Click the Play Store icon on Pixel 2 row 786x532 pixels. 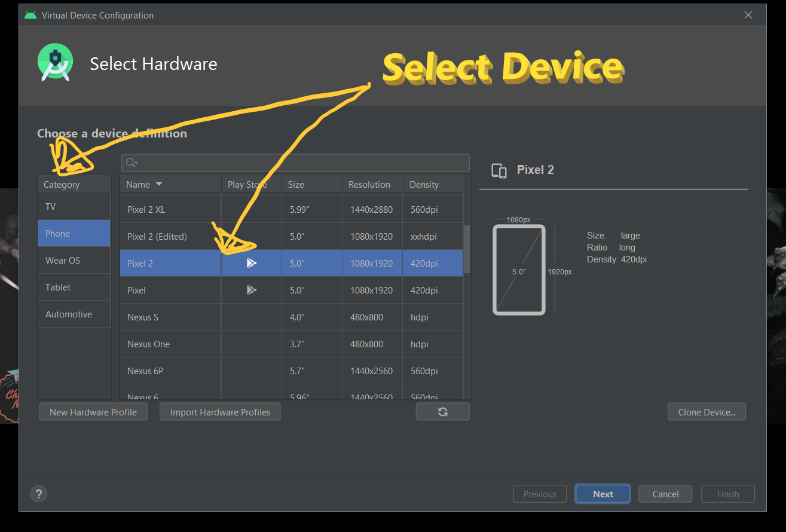tap(251, 263)
